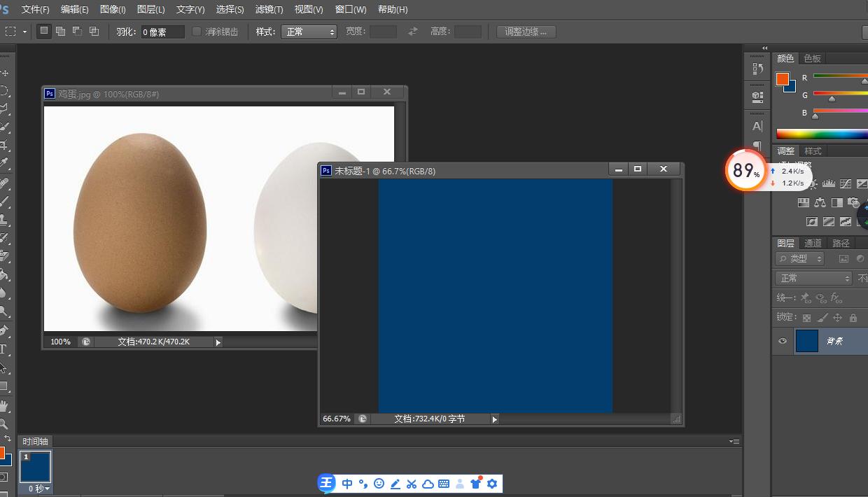868x497 pixels.
Task: Open the layer blend mode 正常 dropdown
Action: pyautogui.click(x=814, y=278)
